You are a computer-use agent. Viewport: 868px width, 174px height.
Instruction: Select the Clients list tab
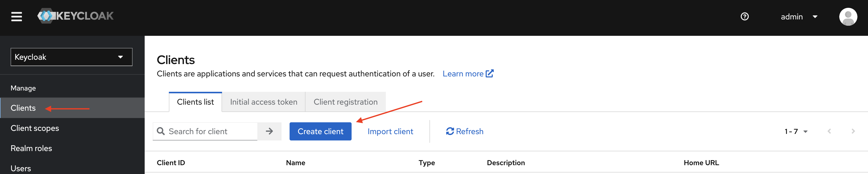point(195,102)
